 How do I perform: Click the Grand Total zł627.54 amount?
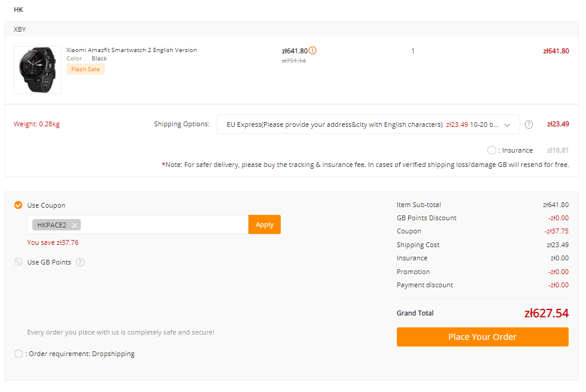click(546, 313)
